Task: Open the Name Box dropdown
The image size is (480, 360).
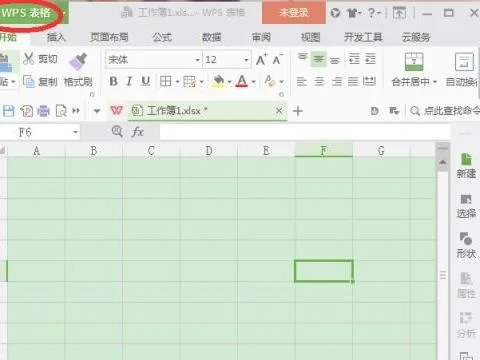Action: coord(75,132)
